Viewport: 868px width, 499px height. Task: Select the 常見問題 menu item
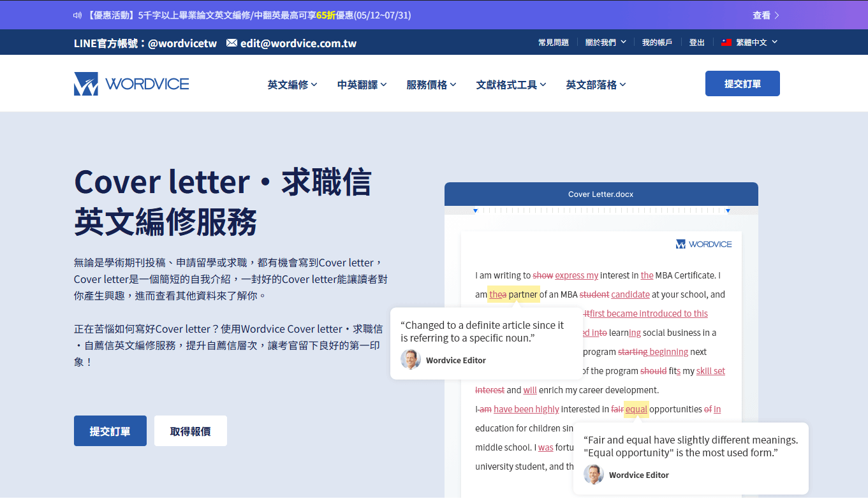coord(552,42)
